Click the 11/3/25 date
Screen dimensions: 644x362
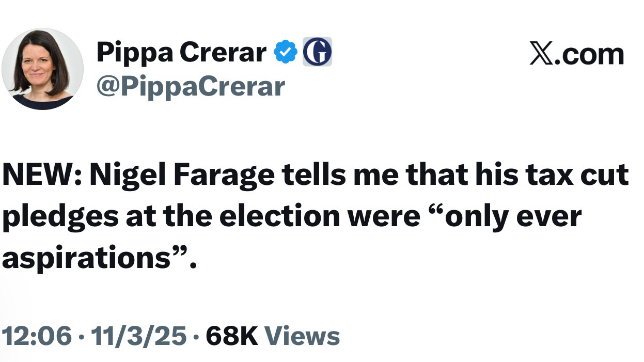[139, 336]
